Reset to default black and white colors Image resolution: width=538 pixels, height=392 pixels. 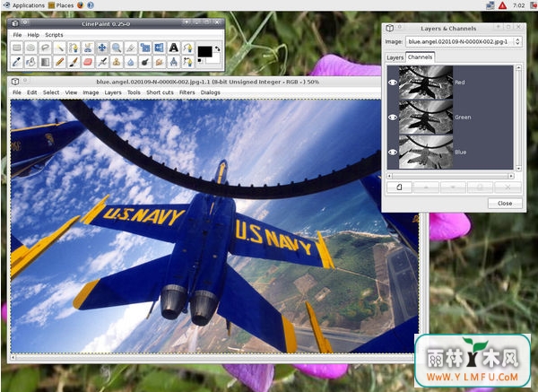tap(199, 60)
